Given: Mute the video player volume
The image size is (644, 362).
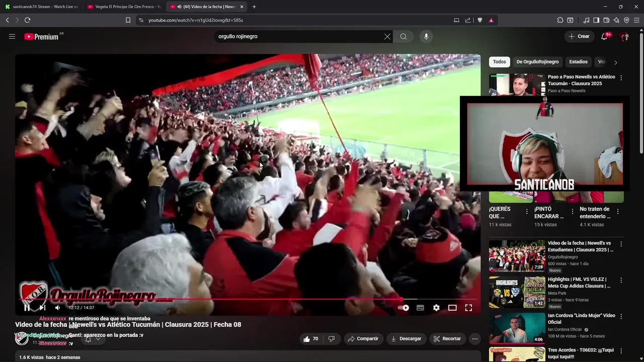Looking at the screenshot, I should point(57,308).
